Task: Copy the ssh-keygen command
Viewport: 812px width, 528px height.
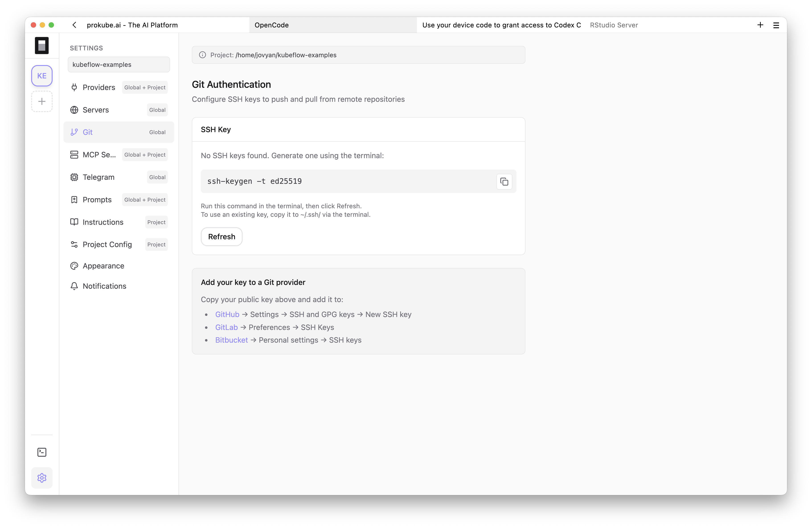Action: pos(504,181)
